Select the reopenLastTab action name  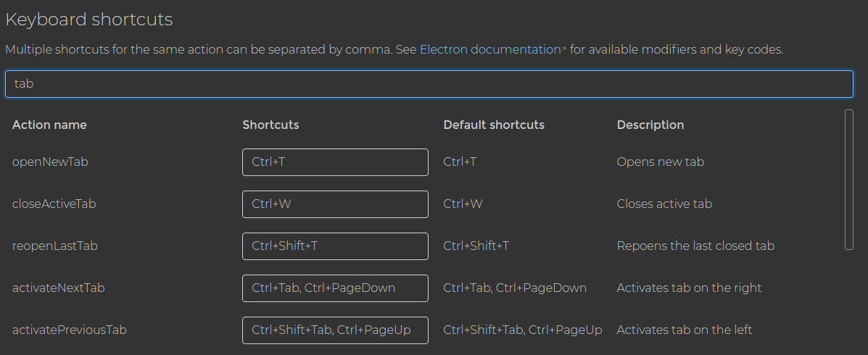(x=55, y=246)
